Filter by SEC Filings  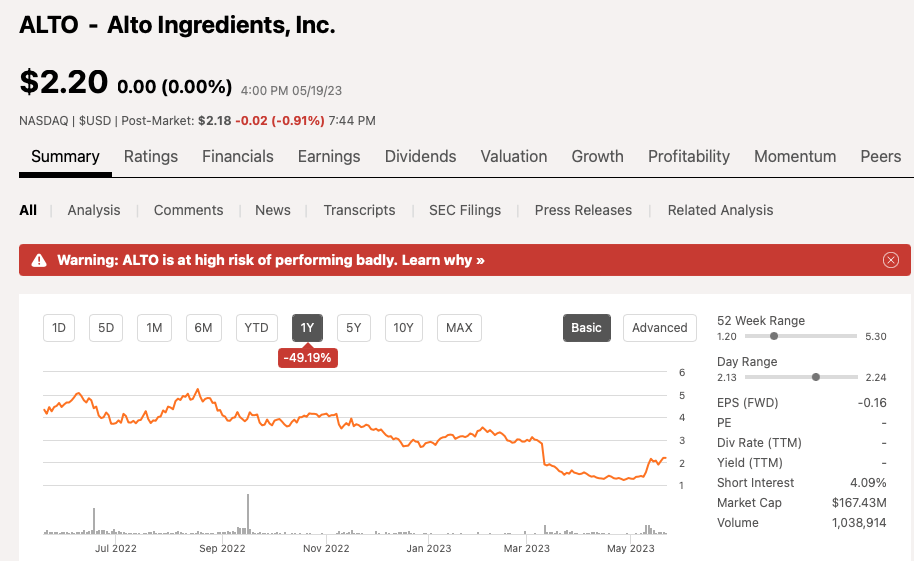pyautogui.click(x=465, y=210)
